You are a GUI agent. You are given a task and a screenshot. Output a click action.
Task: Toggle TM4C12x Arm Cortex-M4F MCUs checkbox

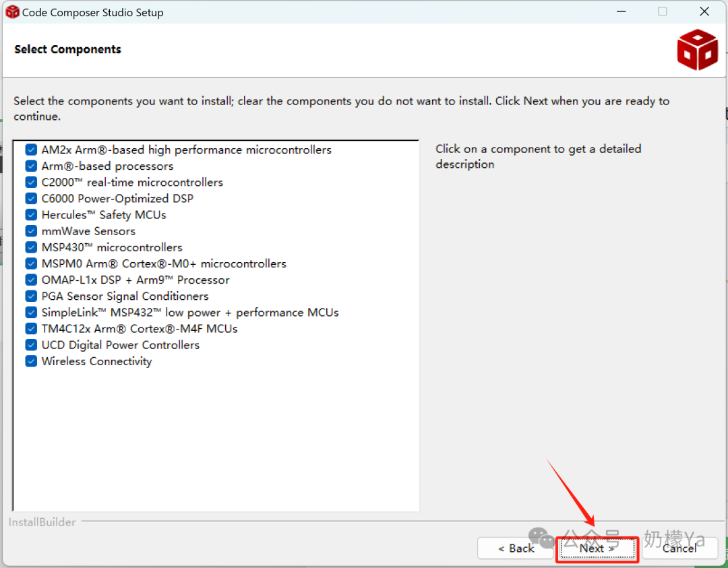[31, 329]
